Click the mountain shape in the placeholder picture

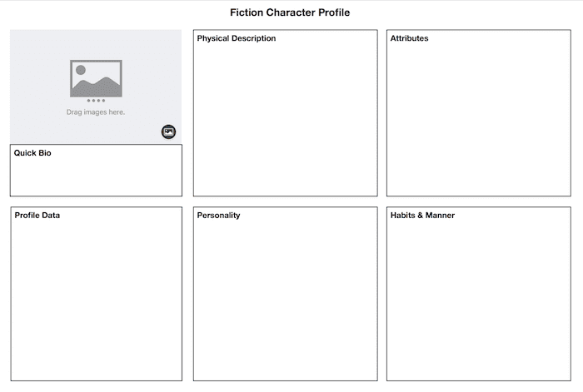96,87
